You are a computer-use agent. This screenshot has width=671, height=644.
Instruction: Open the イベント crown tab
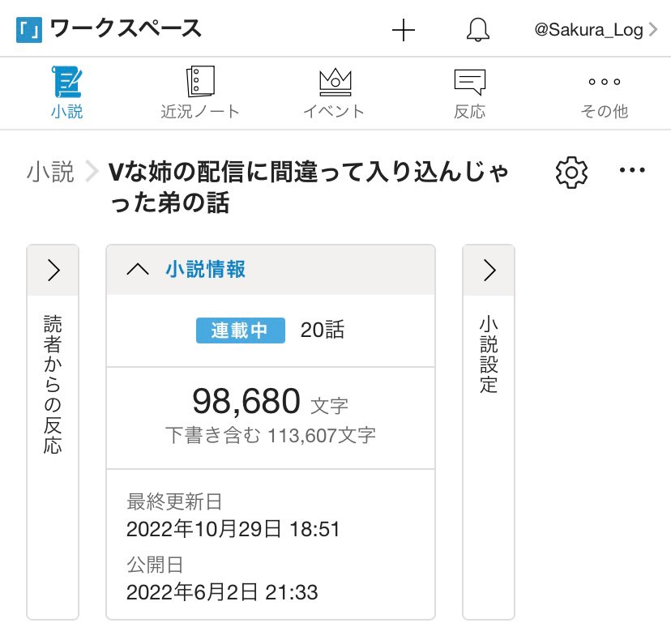tap(334, 93)
